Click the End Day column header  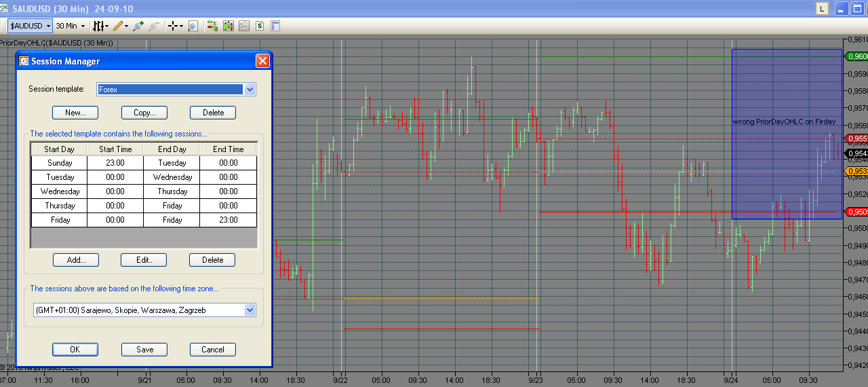click(x=172, y=149)
